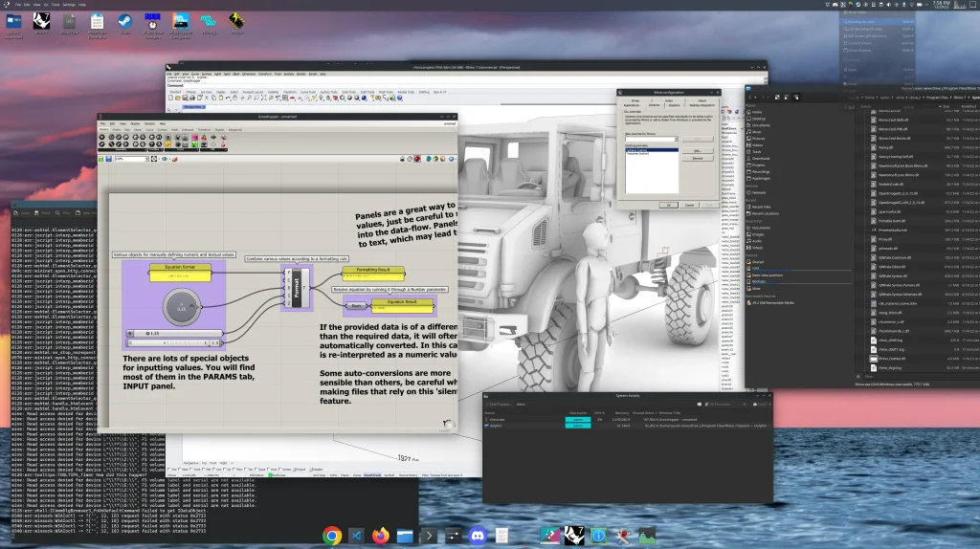
Task: Click the new-file icon in Rhino's toolbar
Action: coord(170,99)
